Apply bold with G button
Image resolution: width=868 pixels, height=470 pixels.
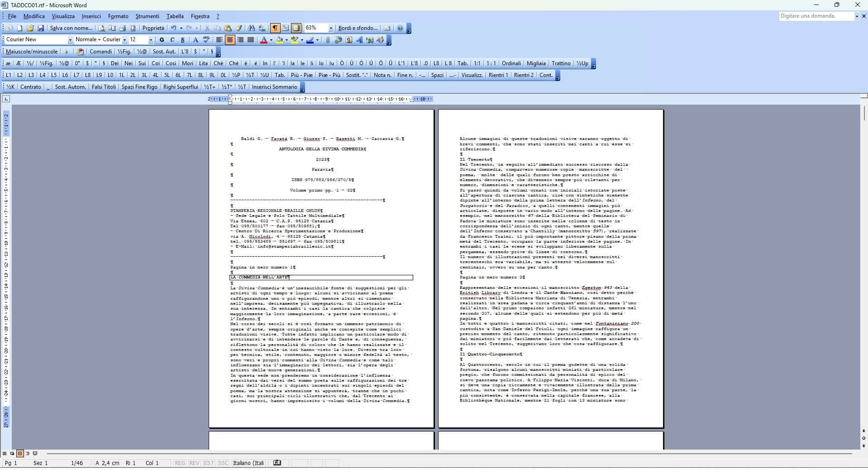pos(162,40)
